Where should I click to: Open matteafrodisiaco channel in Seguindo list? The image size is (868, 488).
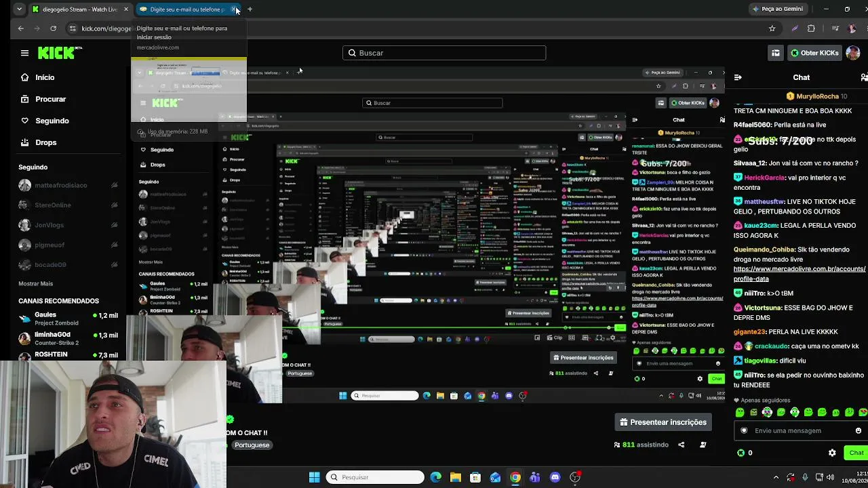(x=68, y=186)
